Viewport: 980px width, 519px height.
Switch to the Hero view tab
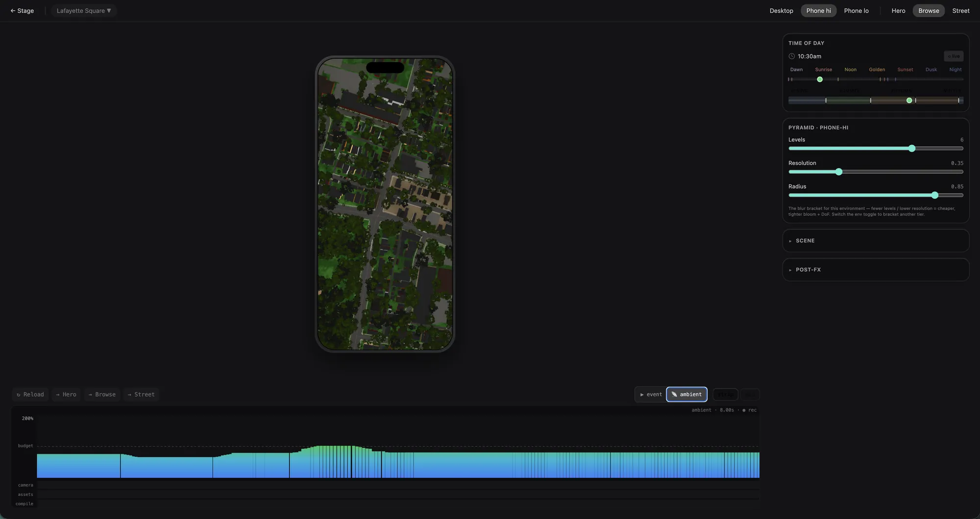(x=898, y=11)
